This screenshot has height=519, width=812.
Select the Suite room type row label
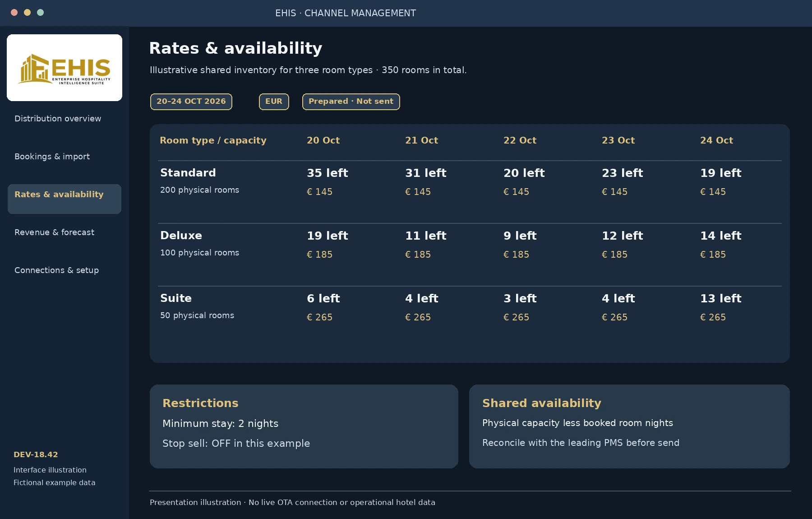click(x=176, y=298)
